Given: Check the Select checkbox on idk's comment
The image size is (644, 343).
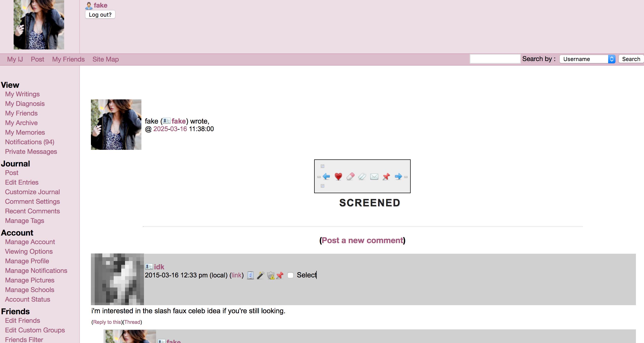Looking at the screenshot, I should [x=290, y=275].
